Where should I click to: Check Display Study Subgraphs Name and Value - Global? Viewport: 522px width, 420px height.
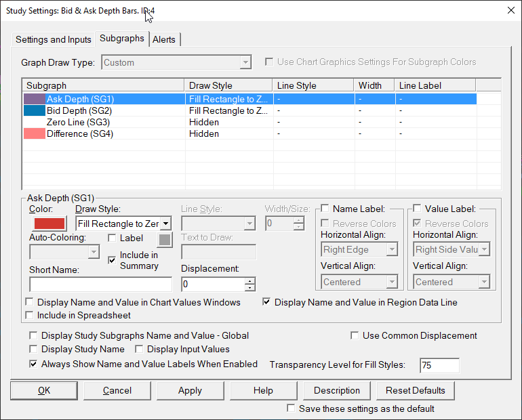pos(33,335)
